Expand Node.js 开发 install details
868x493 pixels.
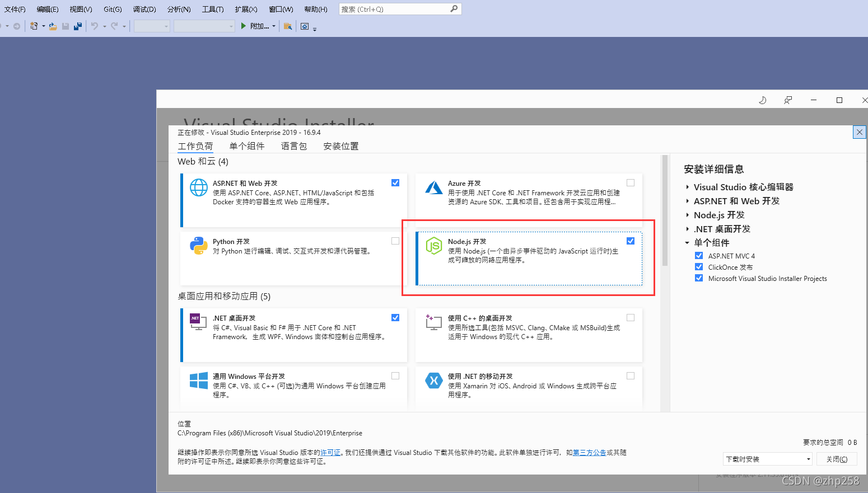(x=687, y=215)
